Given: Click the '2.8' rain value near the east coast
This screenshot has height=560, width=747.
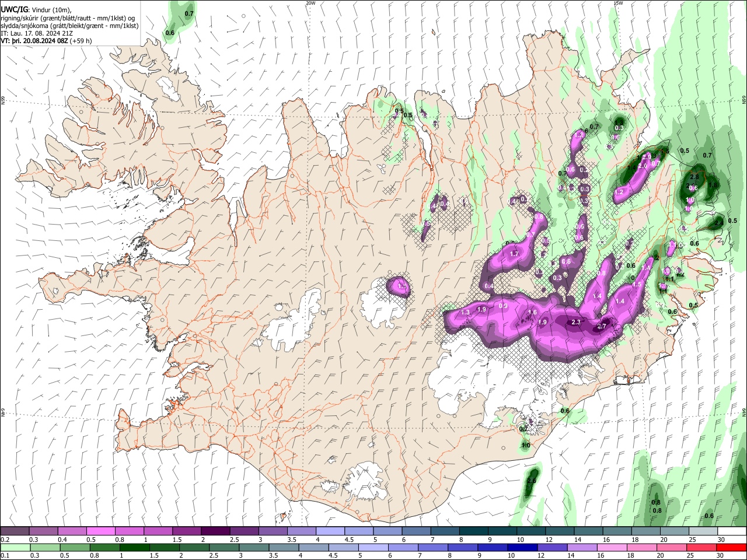Looking at the screenshot, I should (694, 177).
